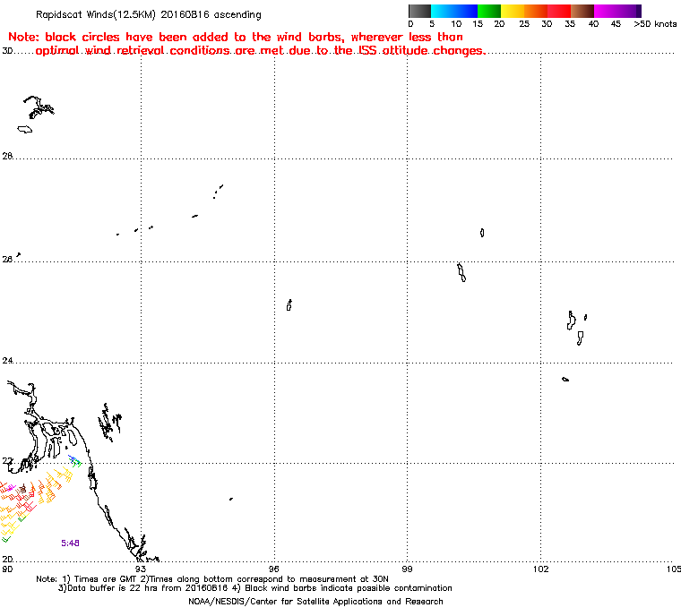Click the "40" knots scale number
This screenshot has height=616, width=681.
[x=593, y=24]
